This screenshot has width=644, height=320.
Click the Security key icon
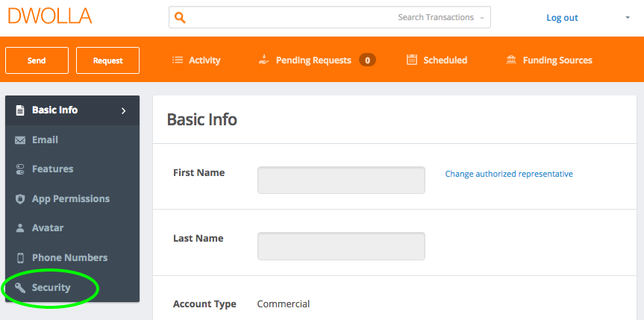pyautogui.click(x=20, y=287)
